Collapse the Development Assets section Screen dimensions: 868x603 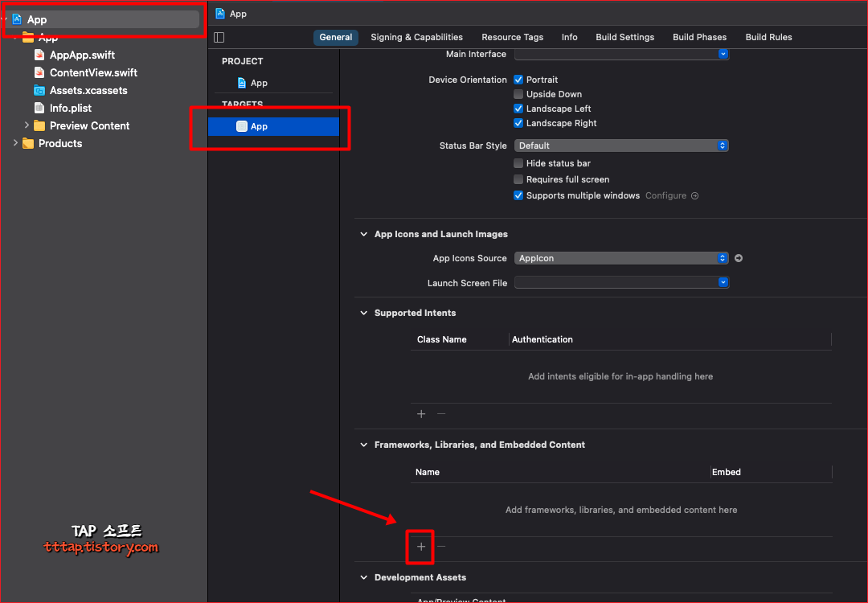click(x=364, y=577)
